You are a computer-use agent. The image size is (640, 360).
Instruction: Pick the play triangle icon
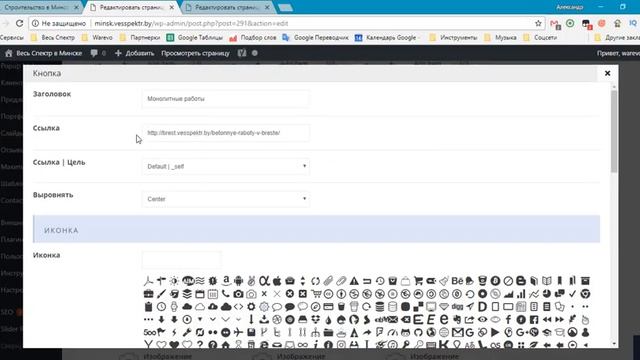(495, 332)
